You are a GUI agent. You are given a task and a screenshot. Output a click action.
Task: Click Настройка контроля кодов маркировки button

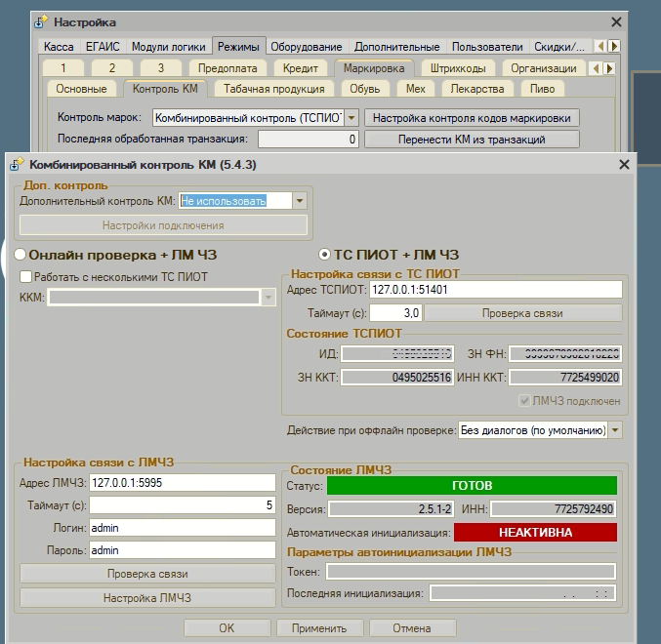[x=472, y=118]
